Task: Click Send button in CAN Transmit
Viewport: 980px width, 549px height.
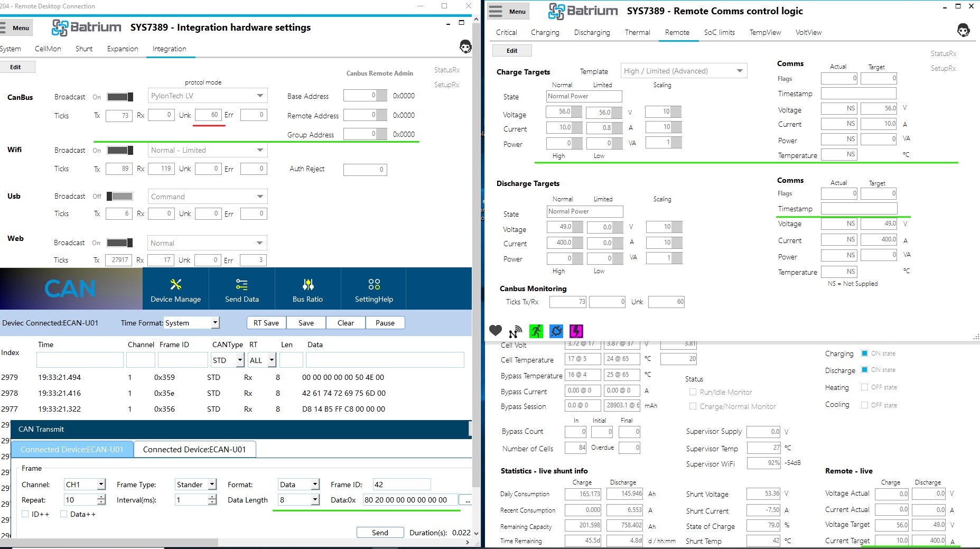Action: (x=380, y=532)
